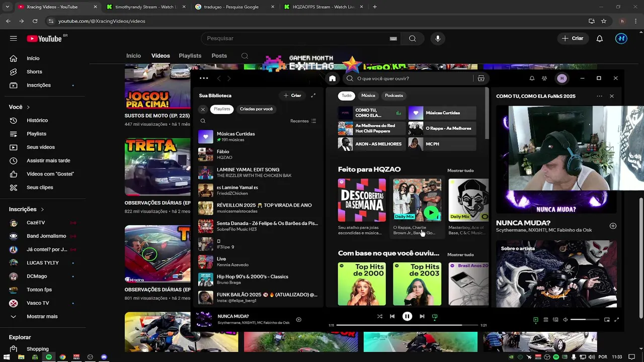Open the Spotify three-dots menu at top left
644x362 pixels.
204,78
